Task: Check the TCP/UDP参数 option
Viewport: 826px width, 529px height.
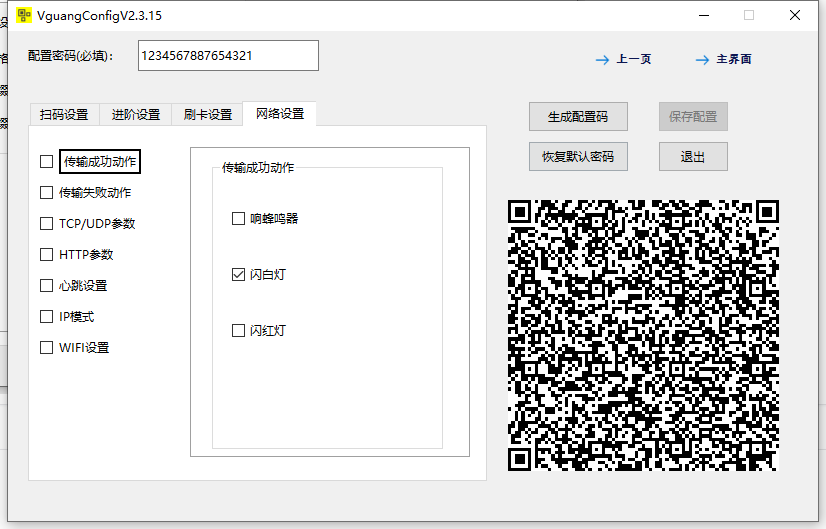Action: pyautogui.click(x=46, y=224)
